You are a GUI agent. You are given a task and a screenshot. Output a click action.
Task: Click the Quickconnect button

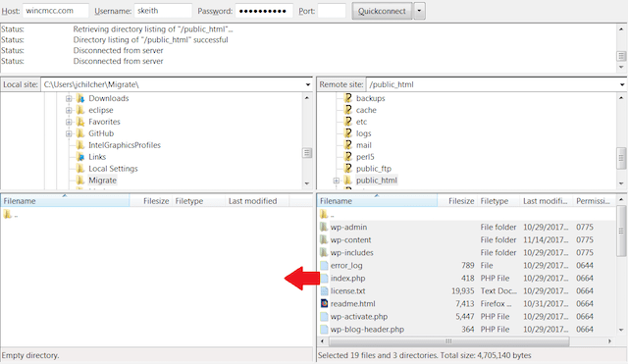382,11
